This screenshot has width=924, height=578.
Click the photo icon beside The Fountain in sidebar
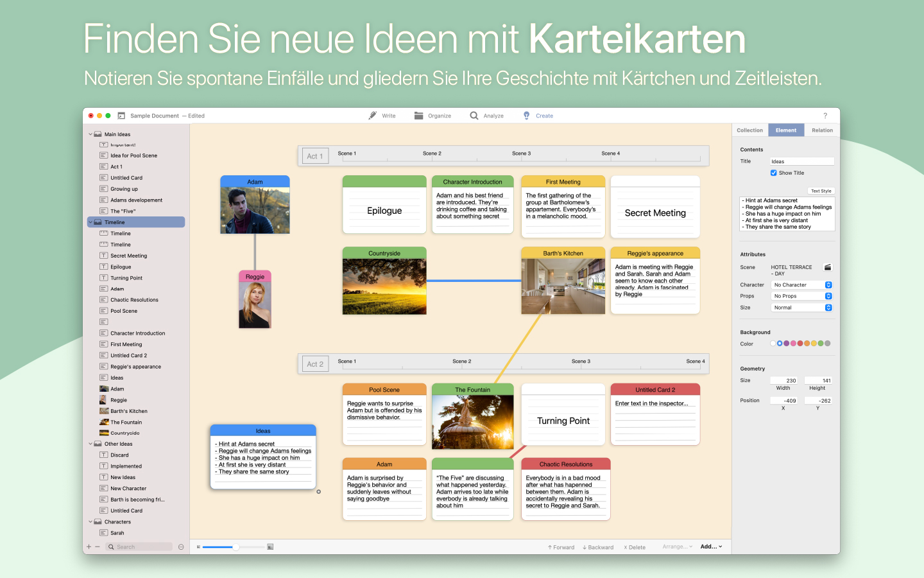104,422
